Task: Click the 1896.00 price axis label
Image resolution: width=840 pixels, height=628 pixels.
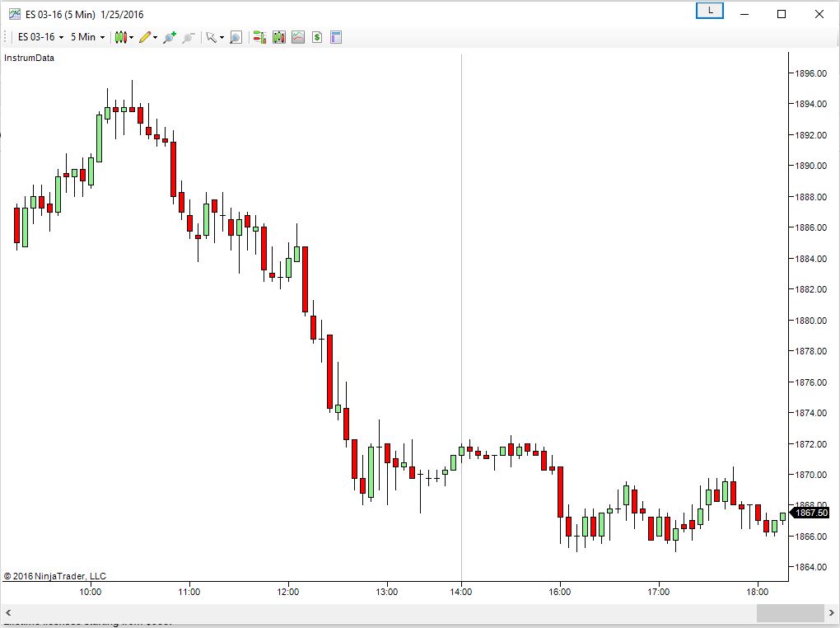Action: click(x=810, y=73)
